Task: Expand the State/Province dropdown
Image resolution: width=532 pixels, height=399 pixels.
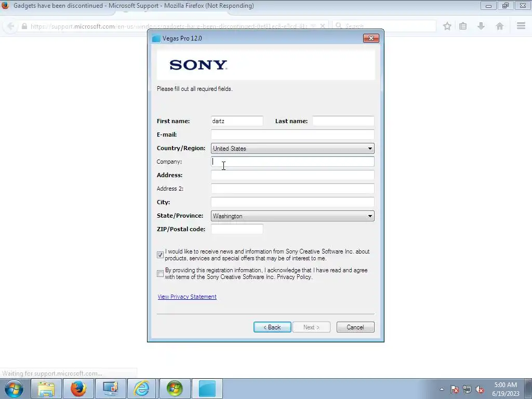Action: (292, 216)
